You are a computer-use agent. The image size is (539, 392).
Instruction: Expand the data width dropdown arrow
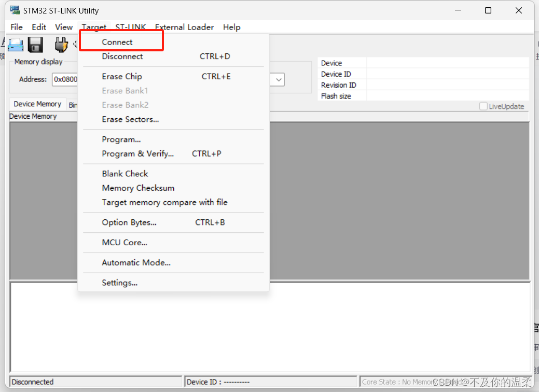pyautogui.click(x=279, y=80)
